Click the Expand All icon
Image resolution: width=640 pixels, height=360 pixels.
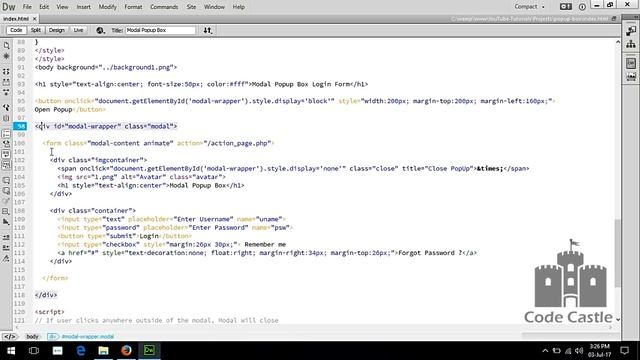point(6,93)
